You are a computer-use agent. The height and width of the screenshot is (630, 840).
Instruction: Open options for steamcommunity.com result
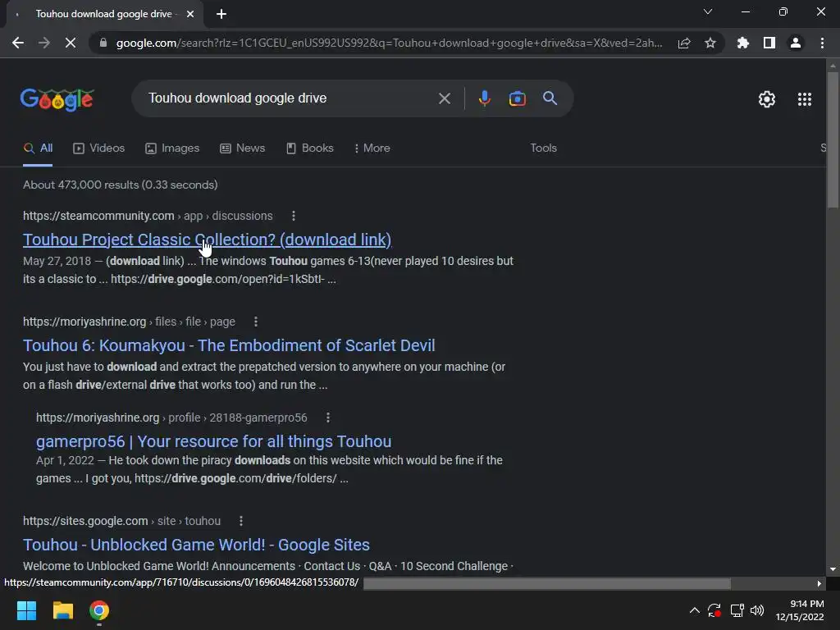coord(293,216)
